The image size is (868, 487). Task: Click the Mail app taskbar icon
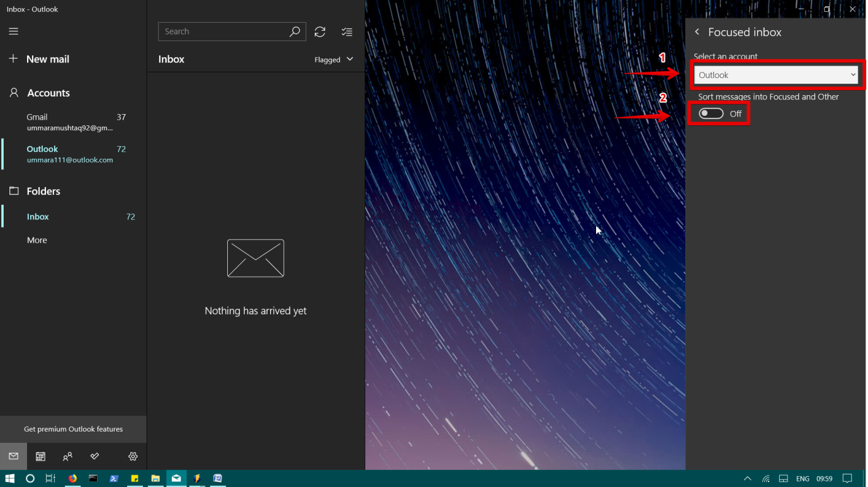click(x=176, y=479)
